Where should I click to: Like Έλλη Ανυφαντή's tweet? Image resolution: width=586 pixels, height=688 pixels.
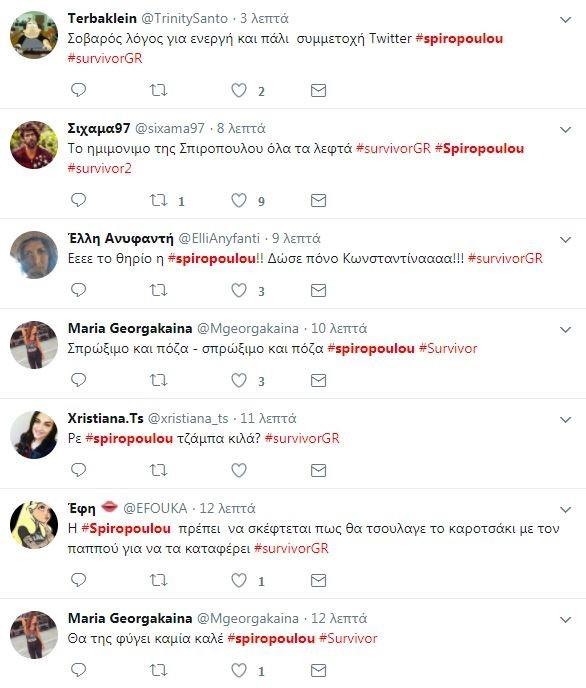click(239, 290)
